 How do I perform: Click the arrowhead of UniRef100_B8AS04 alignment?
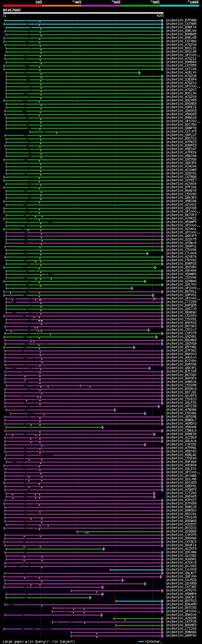click(x=102, y=615)
